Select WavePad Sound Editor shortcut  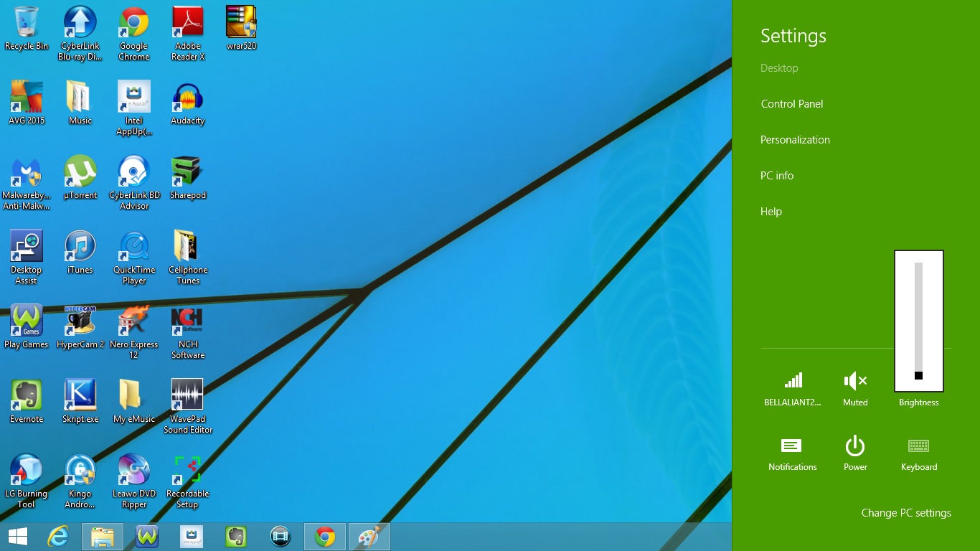point(188,407)
